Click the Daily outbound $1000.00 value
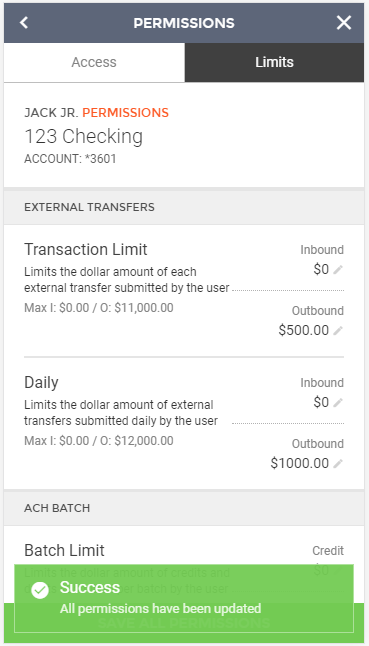 tap(300, 463)
